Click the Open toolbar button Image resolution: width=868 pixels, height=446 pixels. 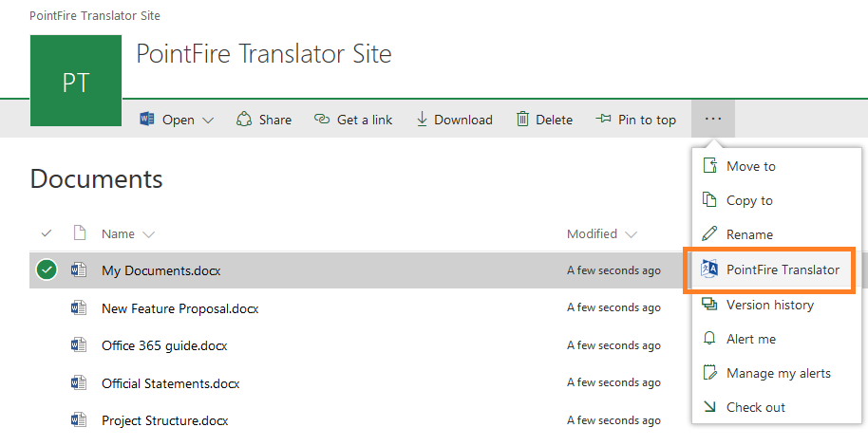tap(177, 119)
